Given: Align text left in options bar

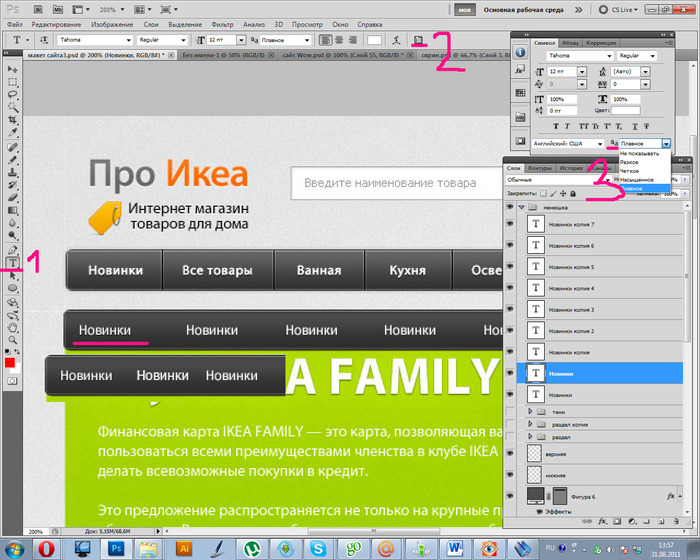Looking at the screenshot, I should pos(326,40).
